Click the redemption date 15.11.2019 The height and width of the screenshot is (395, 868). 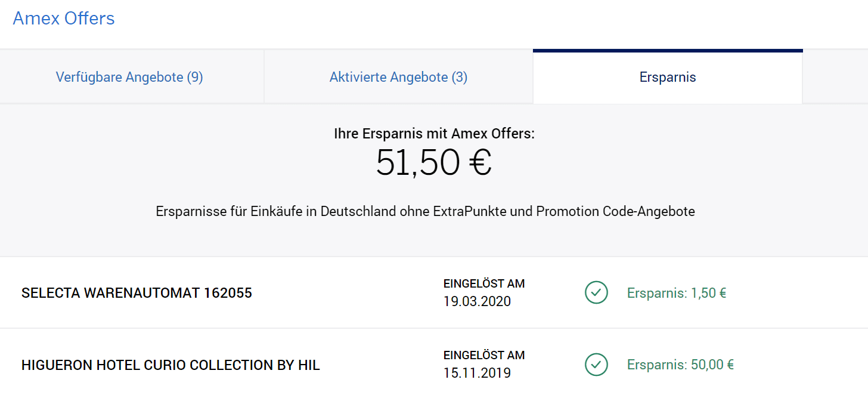477,373
